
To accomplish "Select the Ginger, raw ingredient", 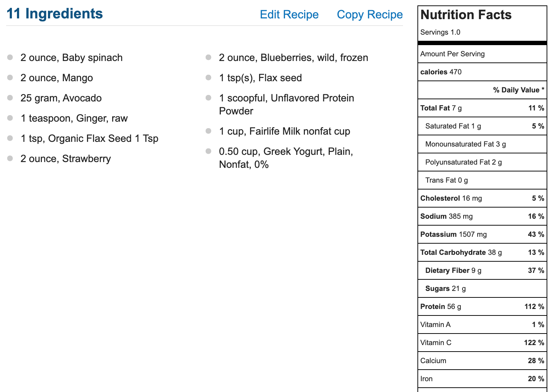I will coord(74,118).
